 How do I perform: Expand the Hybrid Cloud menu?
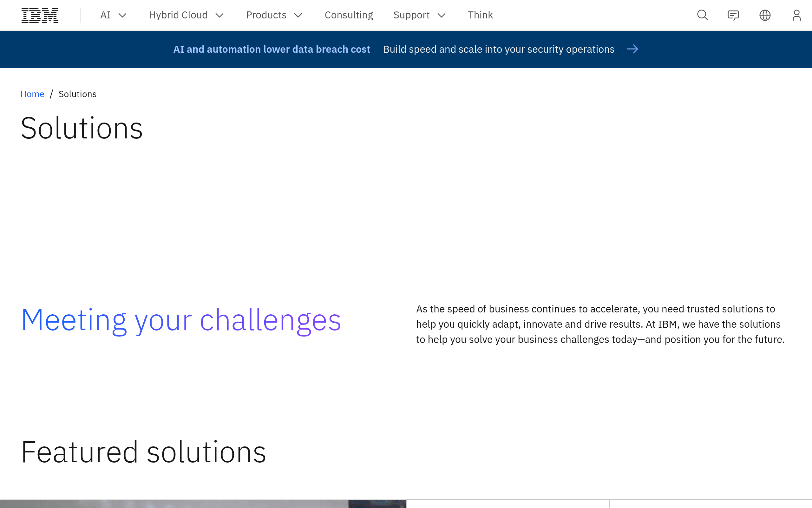(x=186, y=15)
